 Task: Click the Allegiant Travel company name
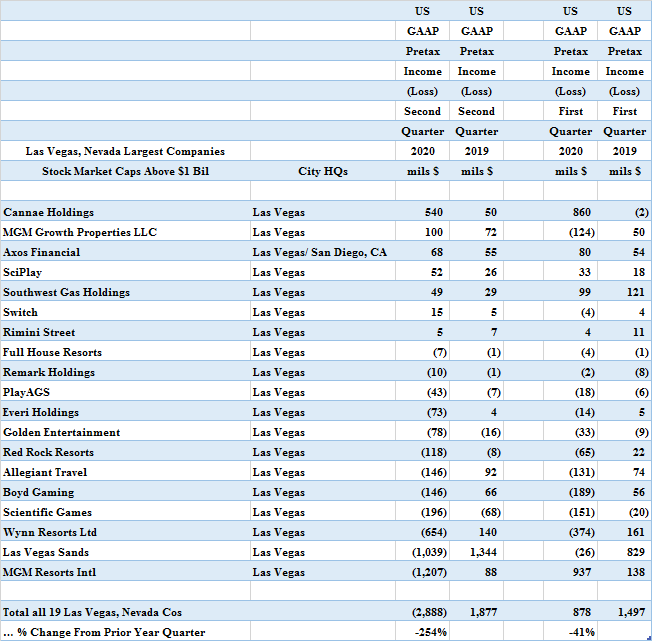coord(45,472)
